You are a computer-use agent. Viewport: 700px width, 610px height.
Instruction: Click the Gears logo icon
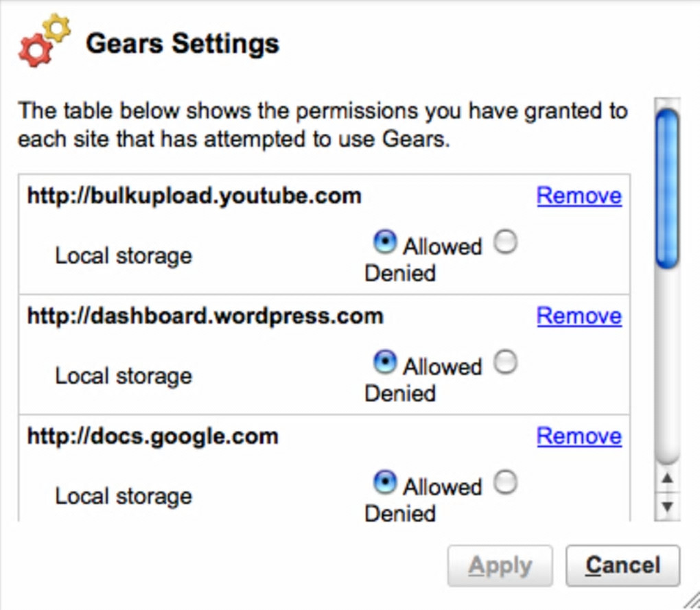coord(44,41)
